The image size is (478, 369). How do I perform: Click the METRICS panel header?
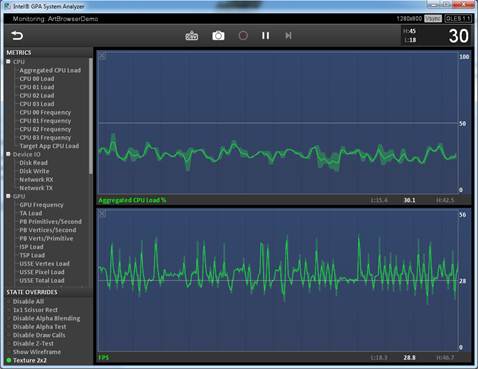(19, 52)
